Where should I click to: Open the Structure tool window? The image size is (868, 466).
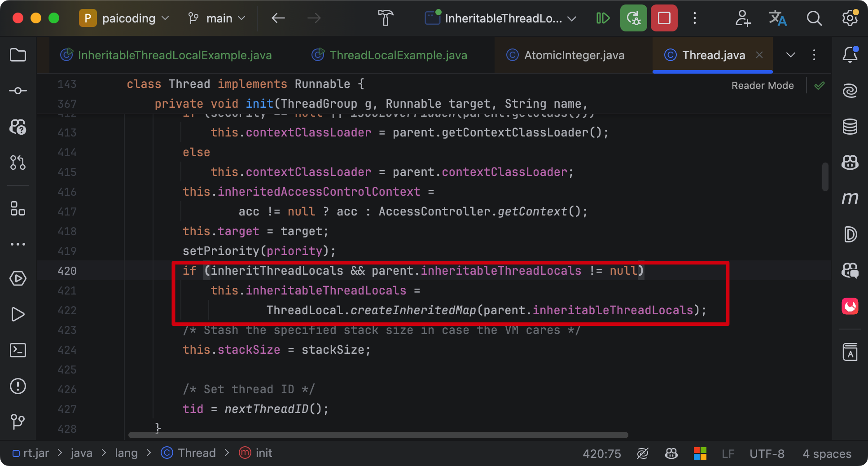pos(18,209)
